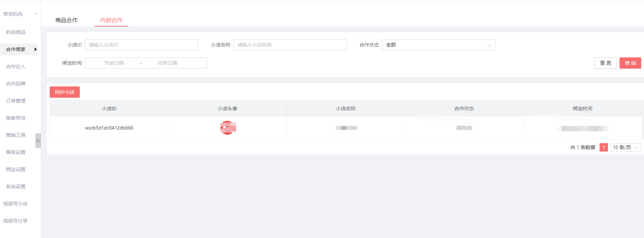
Task: Open the 合作状态 dropdown showing 全部
Action: point(438,45)
